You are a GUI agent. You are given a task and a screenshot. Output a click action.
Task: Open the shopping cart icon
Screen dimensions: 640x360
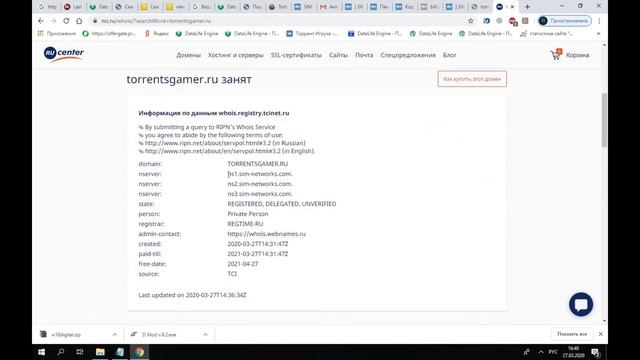tap(556, 55)
